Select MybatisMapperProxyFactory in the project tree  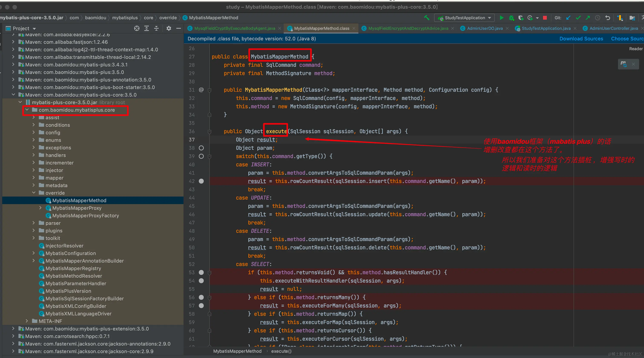click(x=85, y=215)
